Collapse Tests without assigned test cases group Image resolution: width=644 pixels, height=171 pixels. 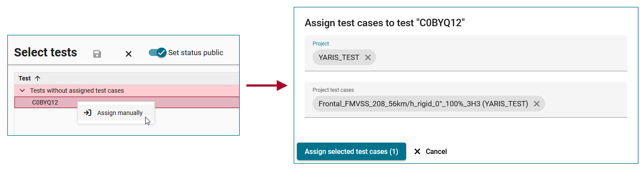point(22,91)
